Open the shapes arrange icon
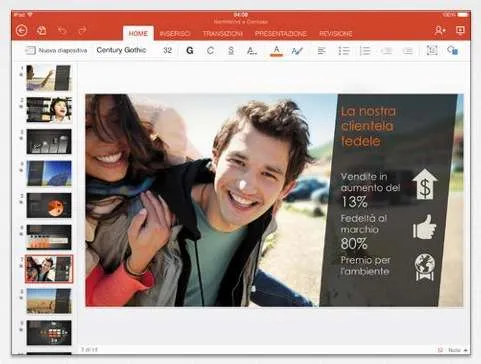 point(452,50)
